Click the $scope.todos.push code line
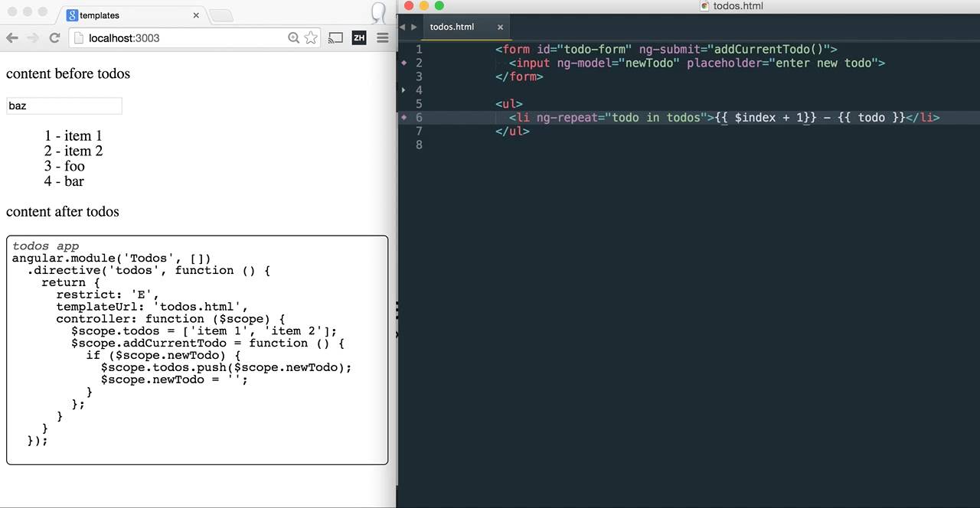The width and height of the screenshot is (980, 508). click(x=227, y=367)
